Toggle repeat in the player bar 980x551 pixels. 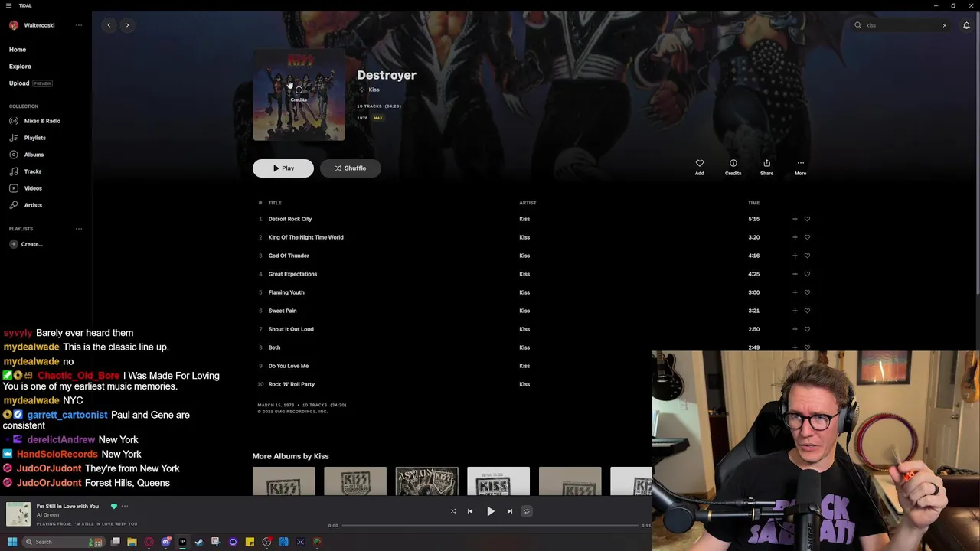(x=527, y=511)
